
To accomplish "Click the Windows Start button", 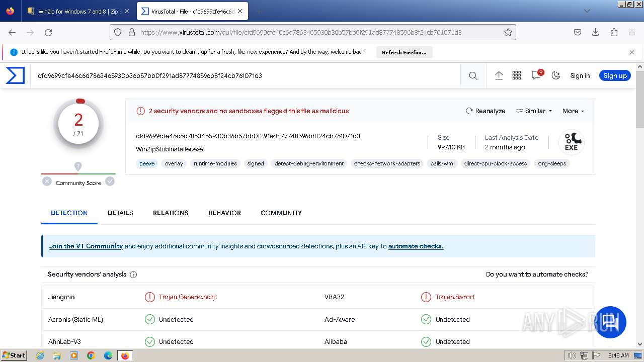I will coord(14,355).
